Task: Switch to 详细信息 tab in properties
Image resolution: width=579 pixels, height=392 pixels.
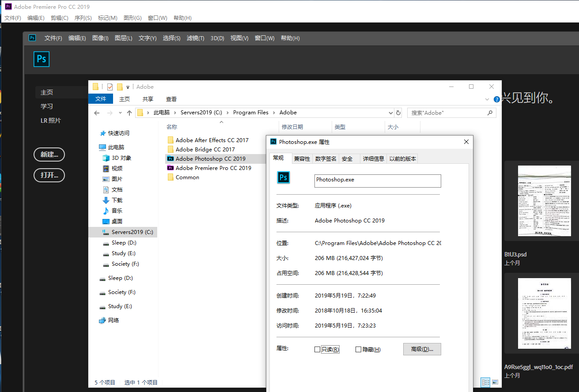Action: (x=374, y=159)
